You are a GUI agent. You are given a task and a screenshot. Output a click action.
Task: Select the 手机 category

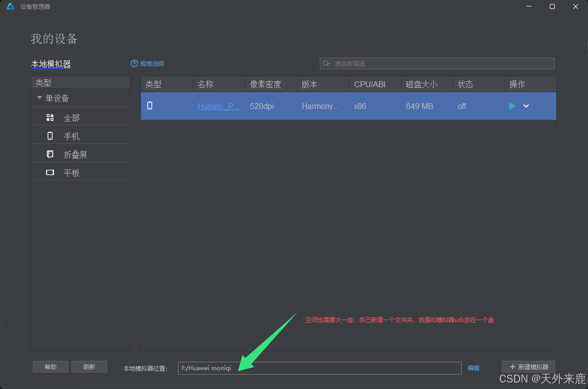coord(81,136)
